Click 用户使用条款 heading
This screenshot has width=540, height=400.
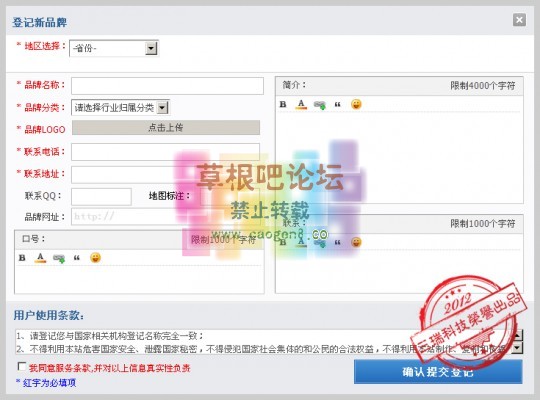49,315
